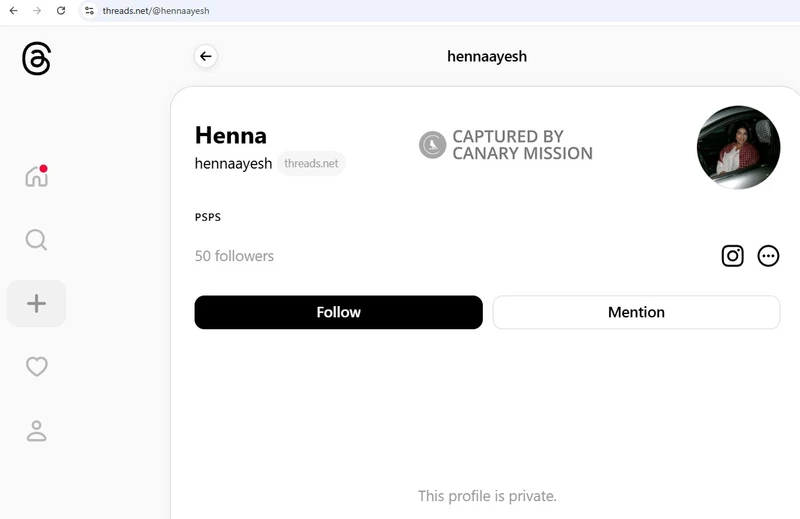Screen dimensions: 800x519
Task: Open site information icon in address bar
Action: [89, 10]
